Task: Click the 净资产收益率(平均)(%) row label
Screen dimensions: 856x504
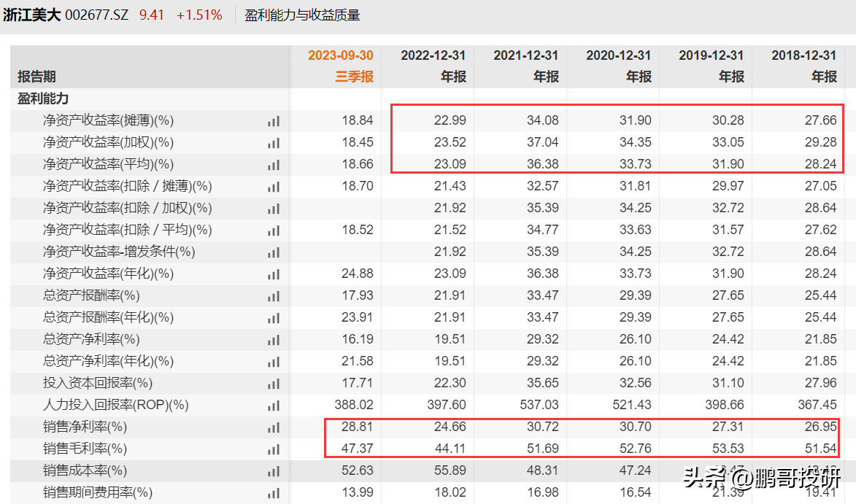Action: point(108,164)
